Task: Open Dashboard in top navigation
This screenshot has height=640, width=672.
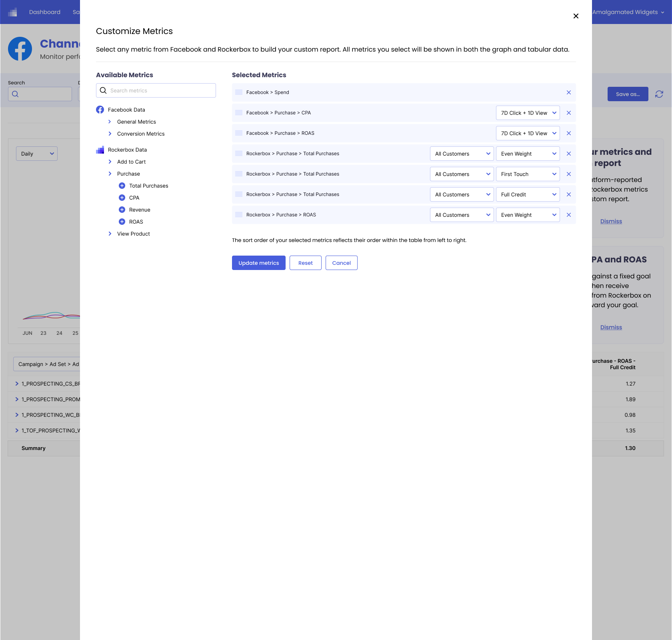Action: coord(45,12)
